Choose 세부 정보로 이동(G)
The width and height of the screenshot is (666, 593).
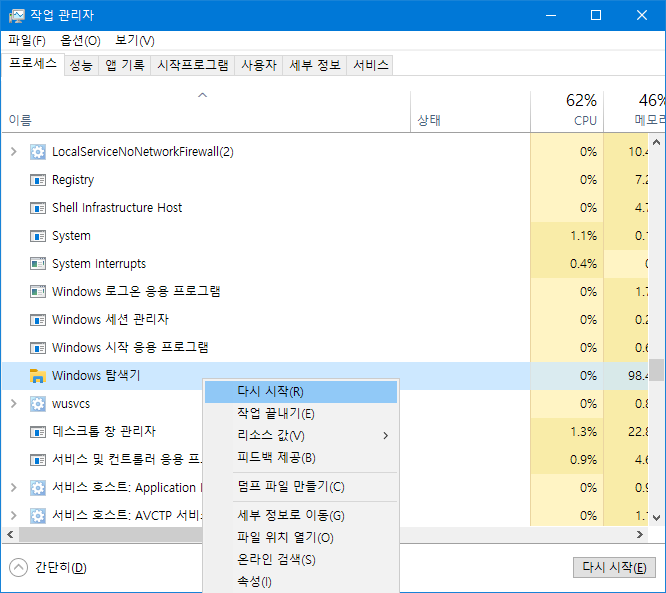coord(301,516)
